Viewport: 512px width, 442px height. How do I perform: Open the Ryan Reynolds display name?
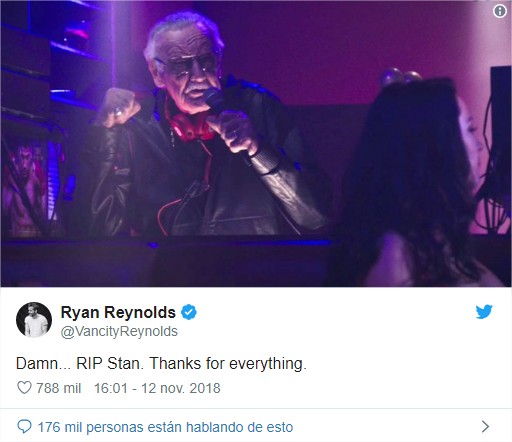(118, 312)
